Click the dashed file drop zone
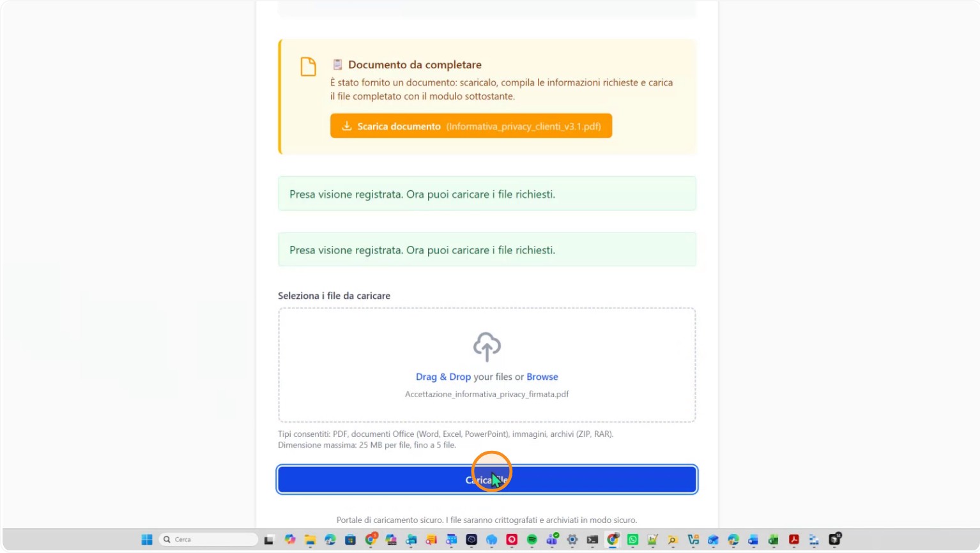This screenshot has height=553, width=980. pyautogui.click(x=487, y=365)
